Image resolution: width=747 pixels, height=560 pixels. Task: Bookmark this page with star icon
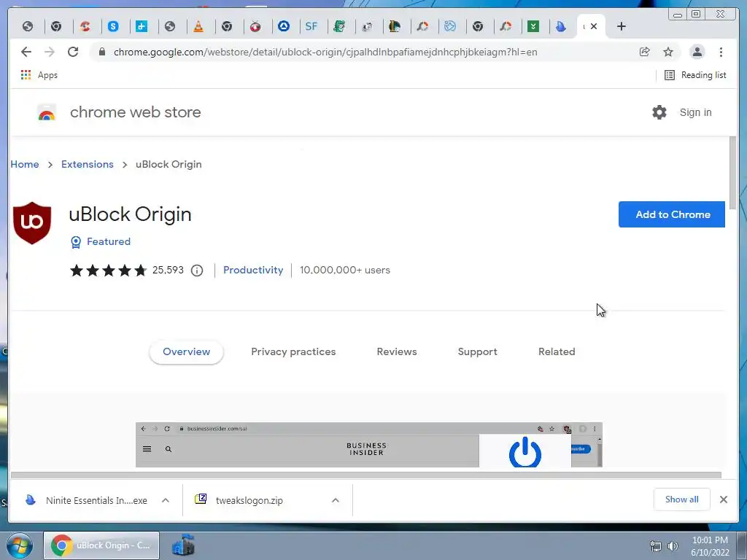(x=668, y=52)
